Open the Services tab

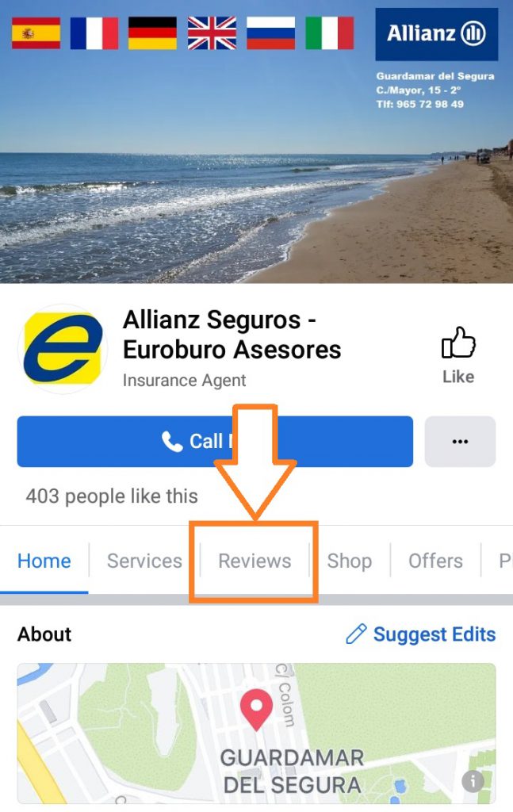(x=144, y=561)
